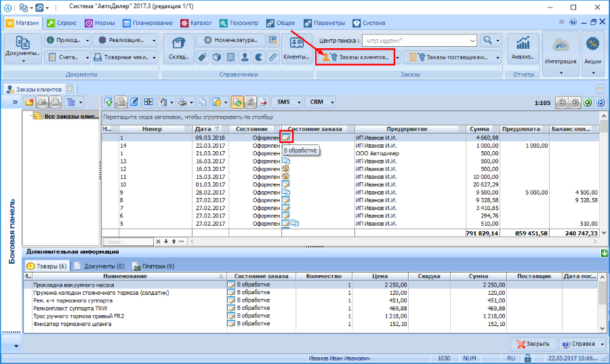The width and height of the screenshot is (610, 364).
Task: Open the Анализ reports button
Action: click(523, 49)
